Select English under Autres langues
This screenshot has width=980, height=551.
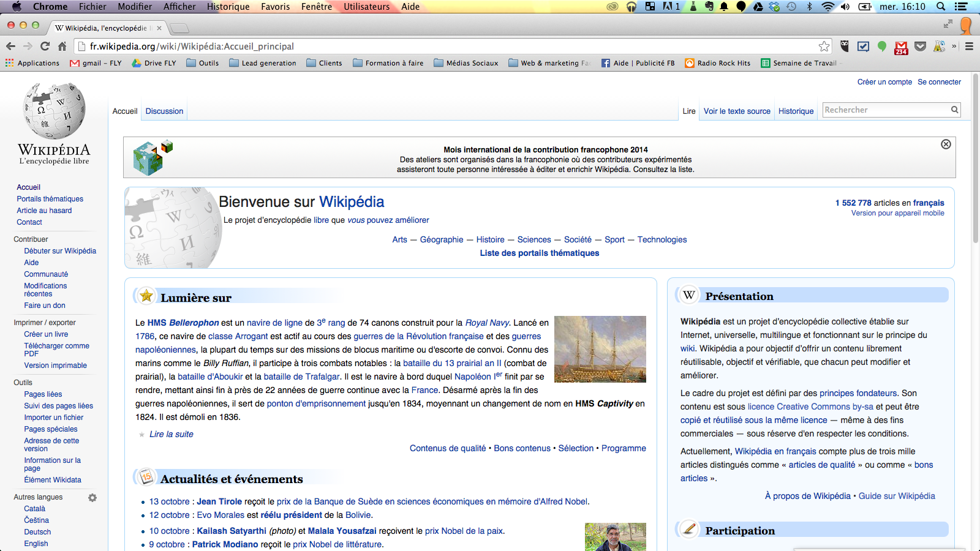(36, 544)
